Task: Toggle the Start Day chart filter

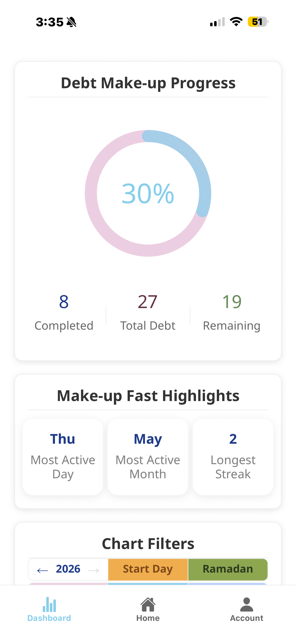Action: click(x=148, y=569)
